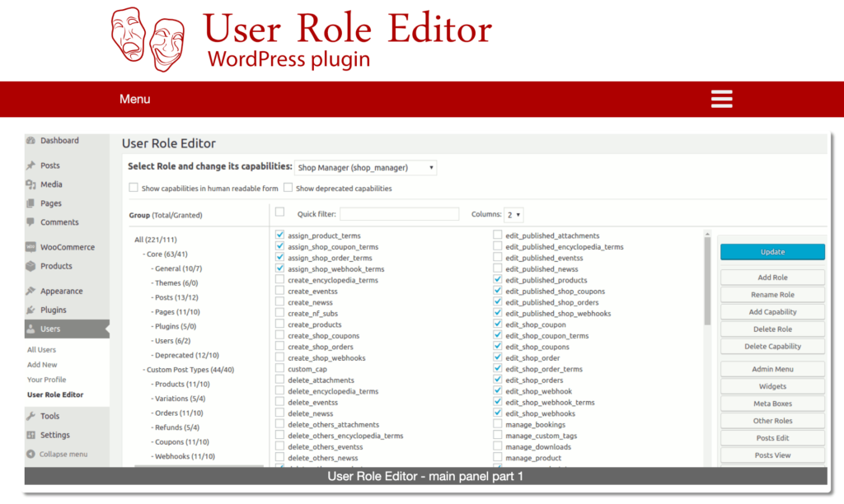Check the manage_bookings checkbox

pyautogui.click(x=497, y=424)
